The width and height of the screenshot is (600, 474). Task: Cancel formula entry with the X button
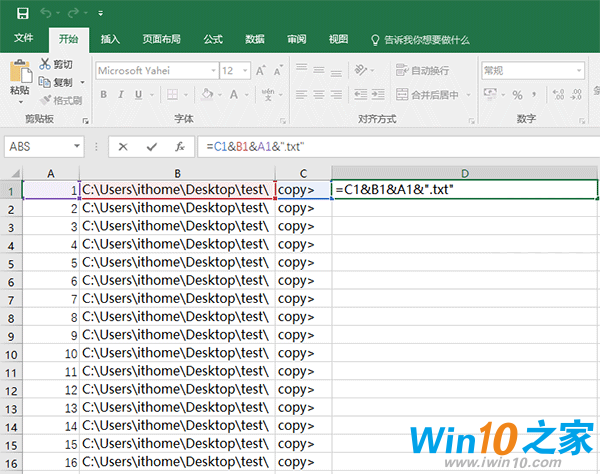pos(123,146)
